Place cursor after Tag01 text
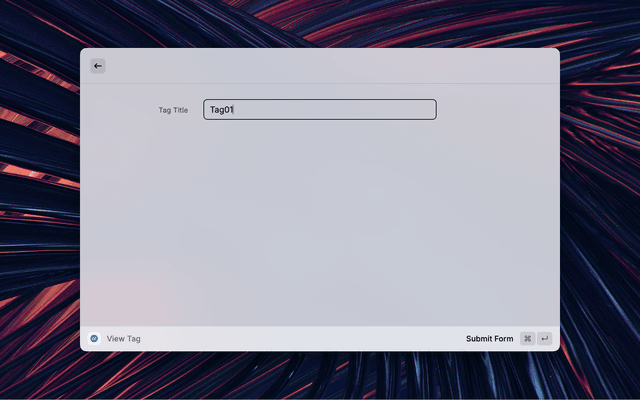This screenshot has height=400, width=640. 234,110
